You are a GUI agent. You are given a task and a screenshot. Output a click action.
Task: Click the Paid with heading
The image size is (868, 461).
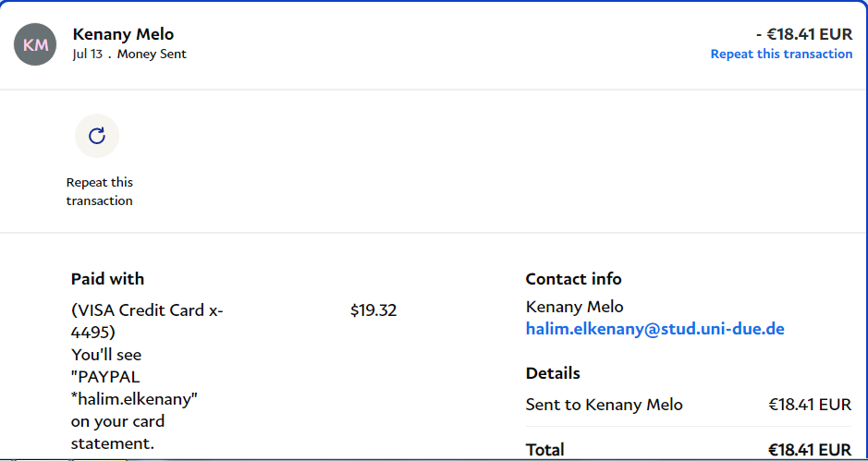pos(107,279)
